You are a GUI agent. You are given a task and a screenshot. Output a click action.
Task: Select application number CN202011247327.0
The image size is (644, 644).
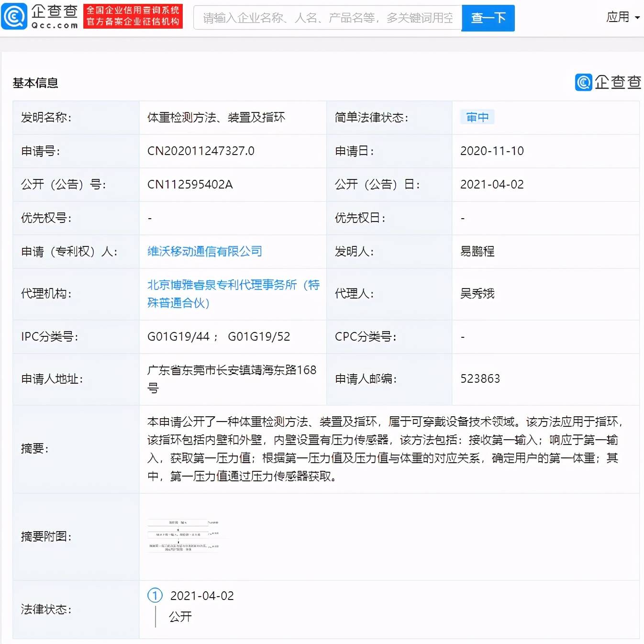coord(201,151)
